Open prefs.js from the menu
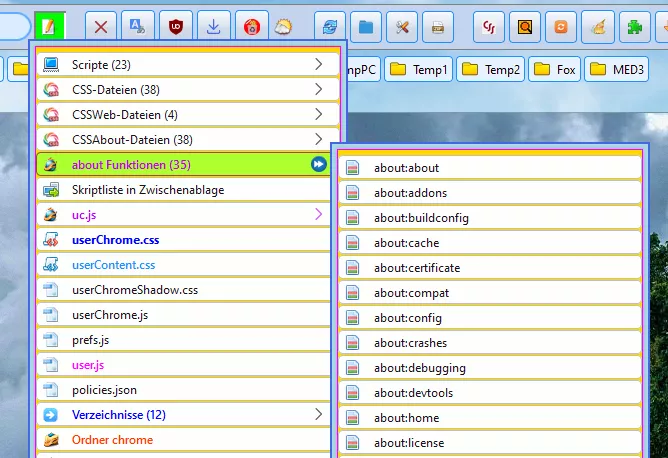The image size is (668, 458). [184, 340]
